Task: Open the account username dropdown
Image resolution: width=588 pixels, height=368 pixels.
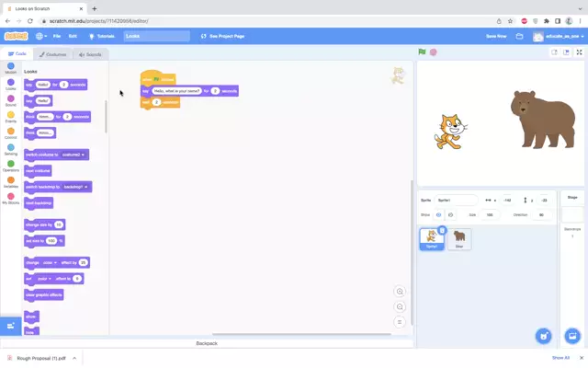Action: (x=559, y=36)
